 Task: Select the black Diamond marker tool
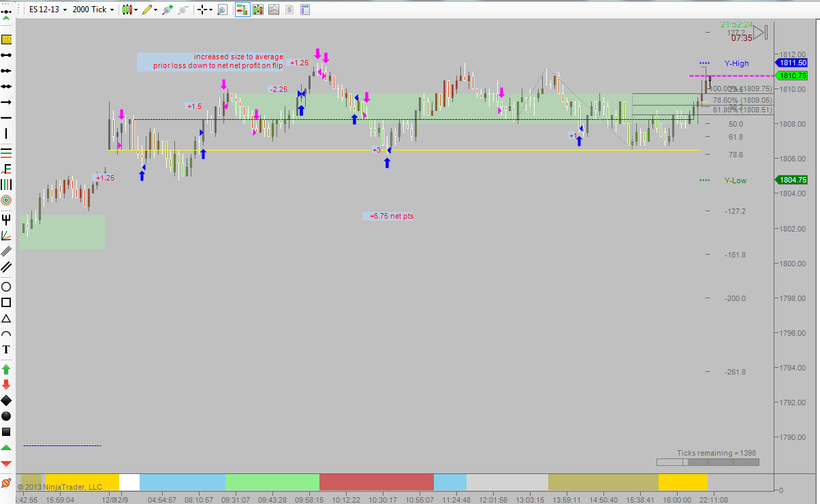pyautogui.click(x=6, y=400)
